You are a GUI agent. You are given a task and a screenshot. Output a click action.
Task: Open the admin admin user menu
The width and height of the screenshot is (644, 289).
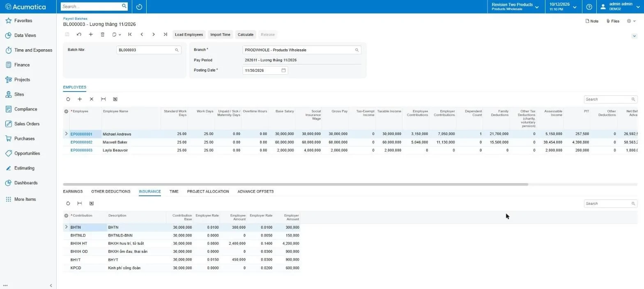[x=620, y=7]
